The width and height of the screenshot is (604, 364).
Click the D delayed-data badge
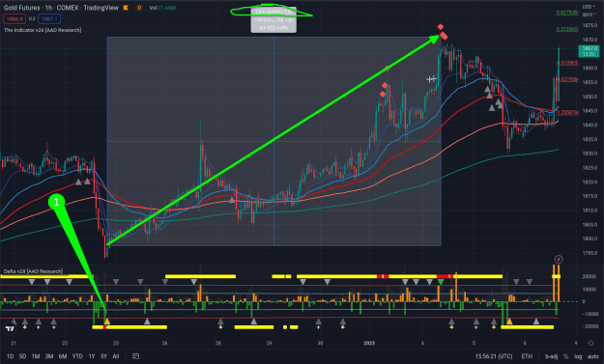[139, 8]
